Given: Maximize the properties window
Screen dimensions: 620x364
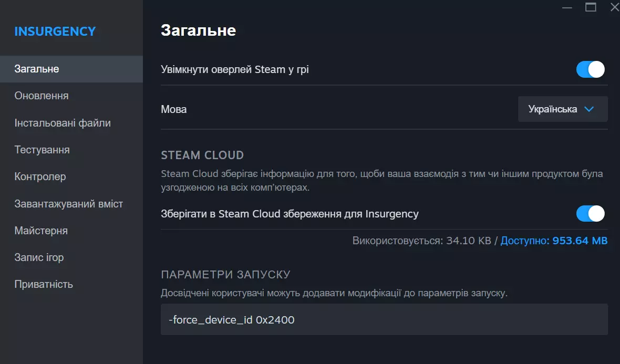Looking at the screenshot, I should 591,7.
